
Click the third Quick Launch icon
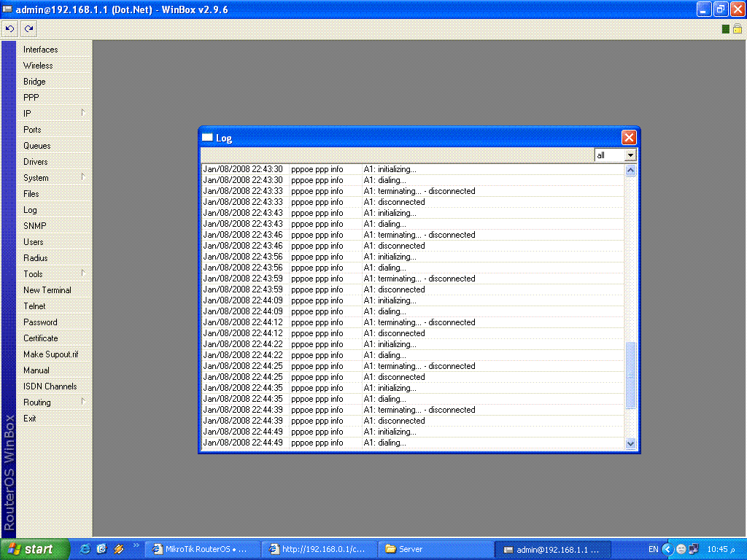pos(118,549)
